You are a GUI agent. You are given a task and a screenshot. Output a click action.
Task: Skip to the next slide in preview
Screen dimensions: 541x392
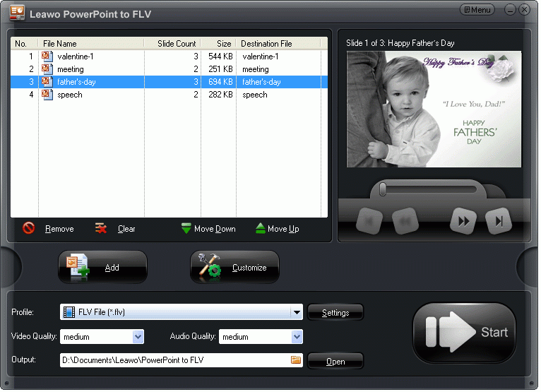tap(499, 221)
